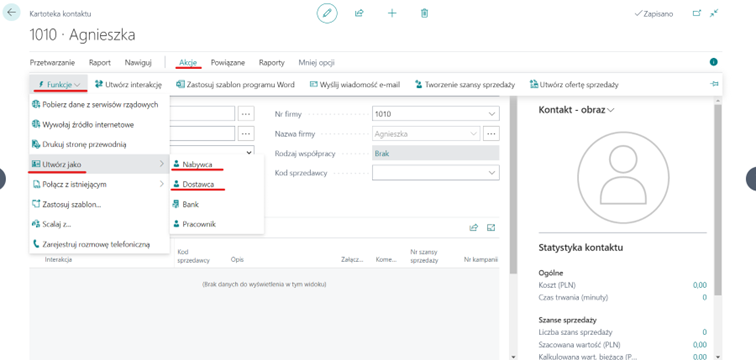The width and height of the screenshot is (756, 360).
Task: Click the Zapisano status indicator
Action: pyautogui.click(x=654, y=14)
